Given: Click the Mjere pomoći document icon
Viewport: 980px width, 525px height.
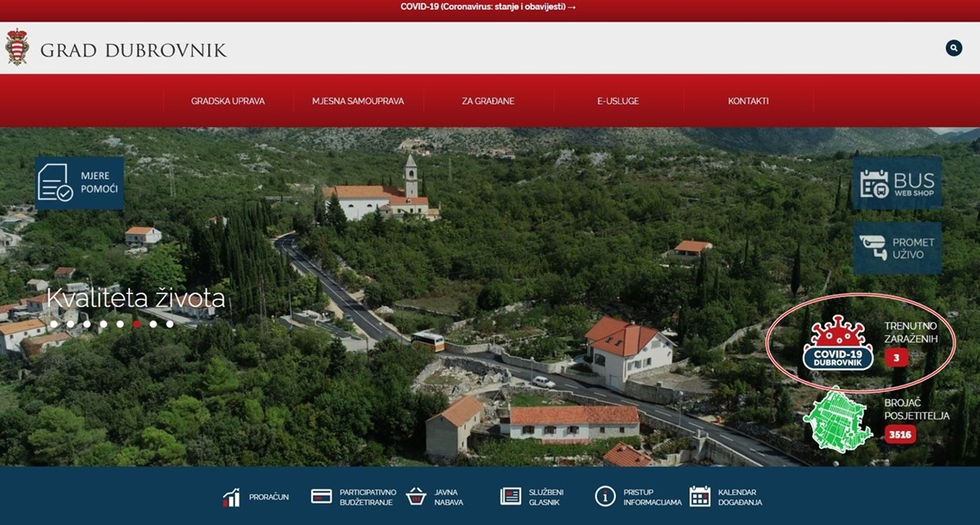Looking at the screenshot, I should 56,183.
